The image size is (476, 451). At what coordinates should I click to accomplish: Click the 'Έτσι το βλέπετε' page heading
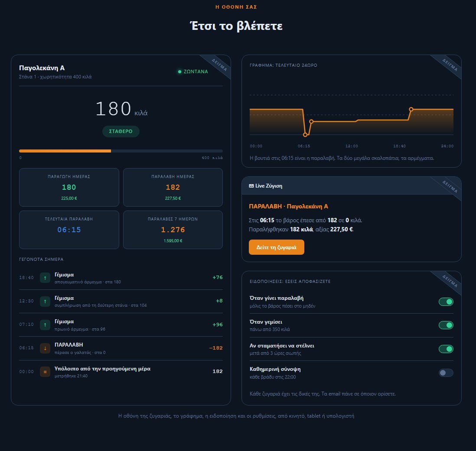point(236,26)
